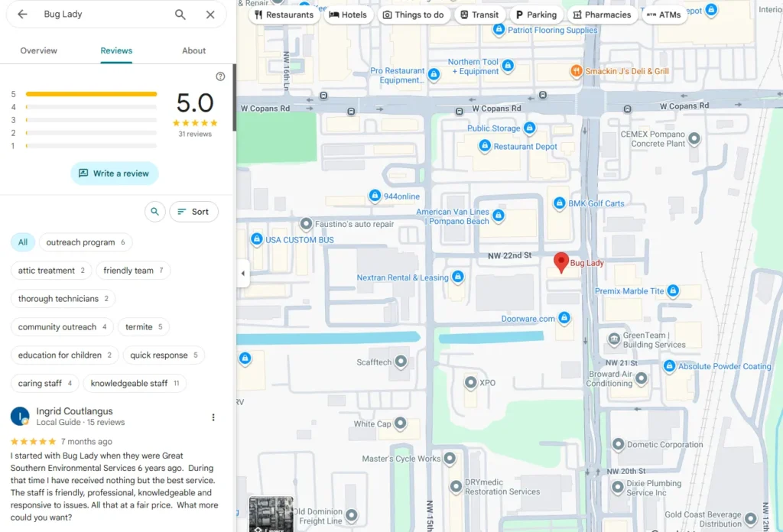
Task: Filter reviews by friendly team
Action: (133, 271)
